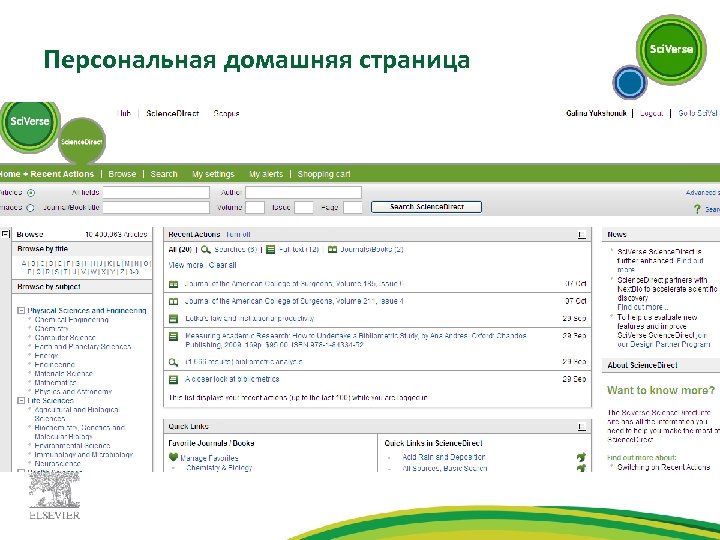Click the Search ScienceDirect button
This screenshot has height=540, width=720.
[x=426, y=207]
